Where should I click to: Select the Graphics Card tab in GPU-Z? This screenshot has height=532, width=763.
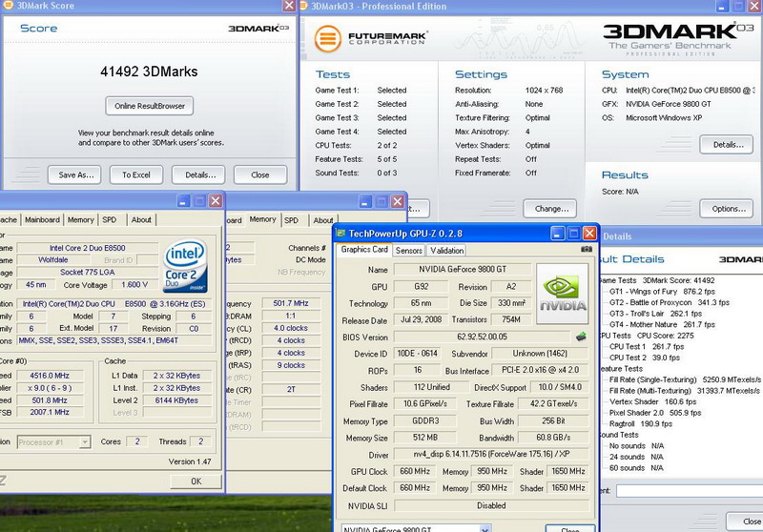tap(364, 250)
